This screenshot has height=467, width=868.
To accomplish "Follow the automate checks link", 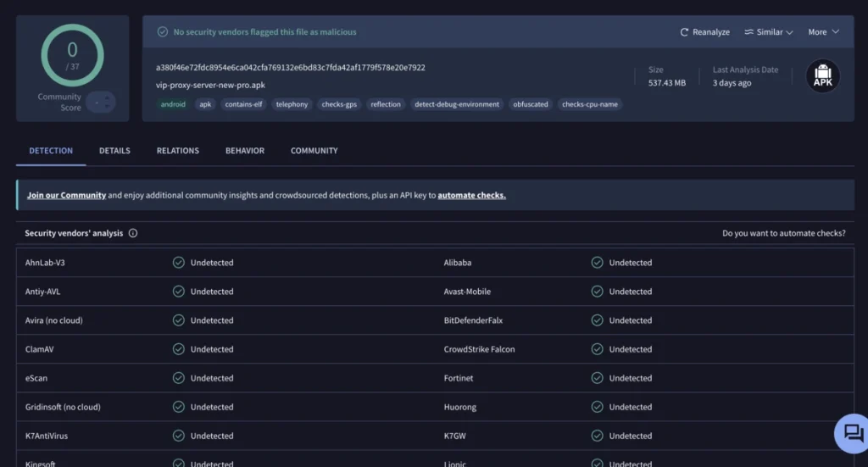I will [x=471, y=195].
